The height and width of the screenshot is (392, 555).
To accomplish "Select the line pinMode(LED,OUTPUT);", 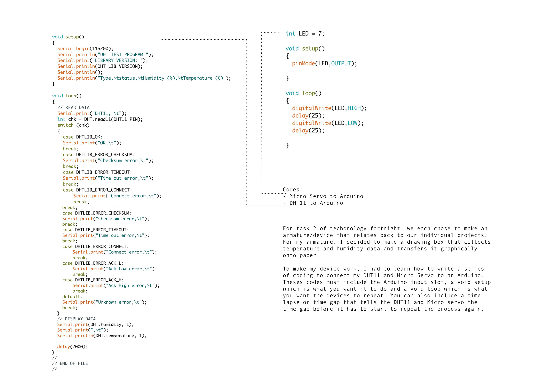I will 324,64.
